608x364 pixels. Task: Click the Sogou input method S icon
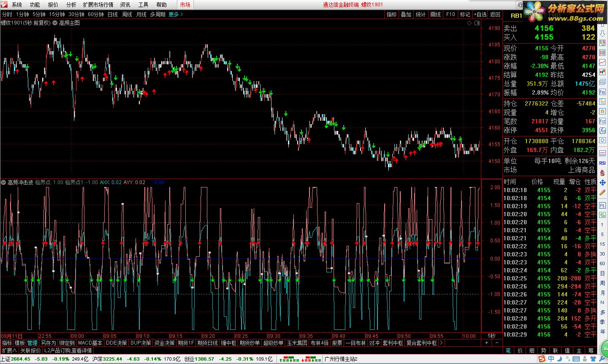(x=542, y=359)
